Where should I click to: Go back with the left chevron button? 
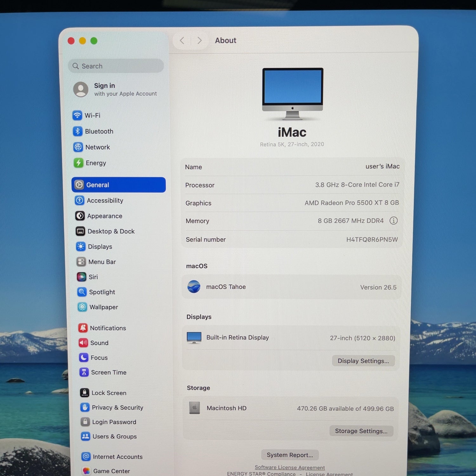[182, 41]
